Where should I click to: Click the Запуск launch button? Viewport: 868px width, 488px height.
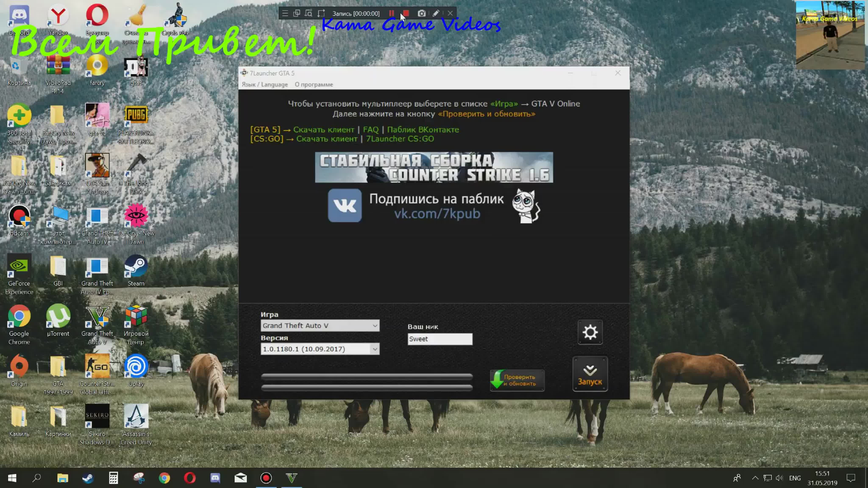pyautogui.click(x=590, y=374)
